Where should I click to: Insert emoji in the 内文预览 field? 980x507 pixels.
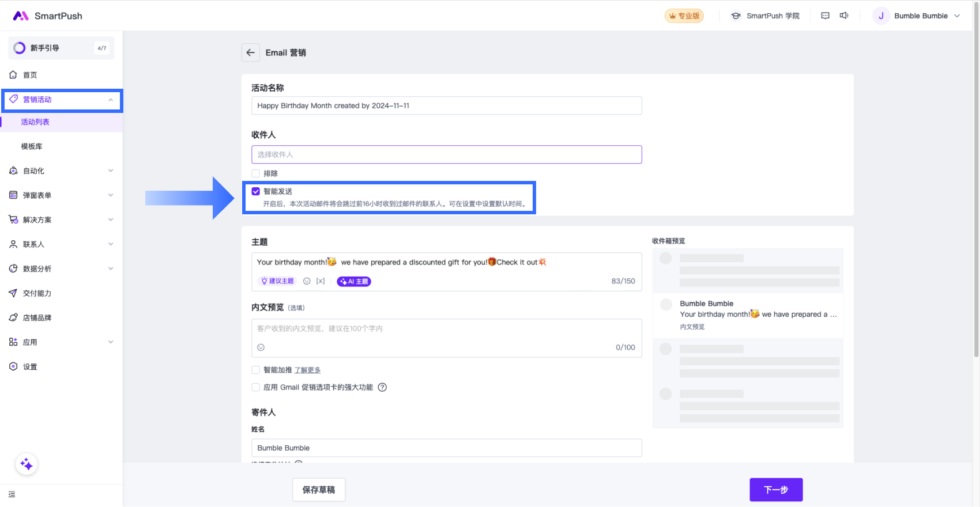[x=261, y=347]
